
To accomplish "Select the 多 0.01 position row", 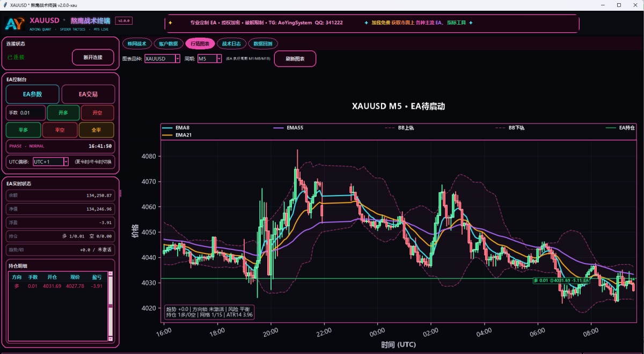I will 58,286.
